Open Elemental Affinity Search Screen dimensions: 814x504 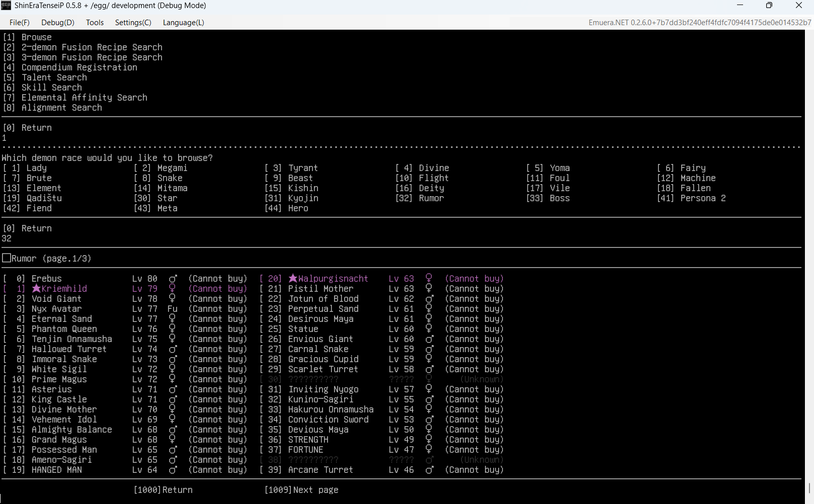pos(75,98)
